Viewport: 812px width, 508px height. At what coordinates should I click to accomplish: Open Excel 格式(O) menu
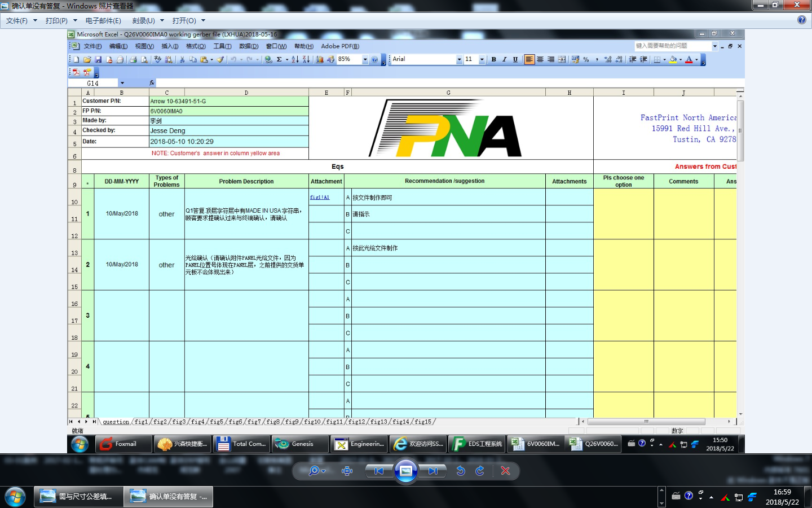click(196, 46)
